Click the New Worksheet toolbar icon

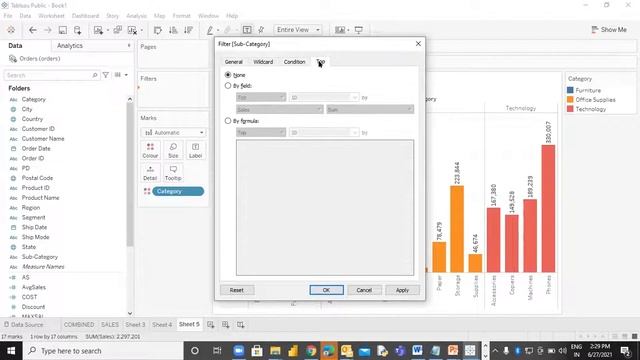98,30
